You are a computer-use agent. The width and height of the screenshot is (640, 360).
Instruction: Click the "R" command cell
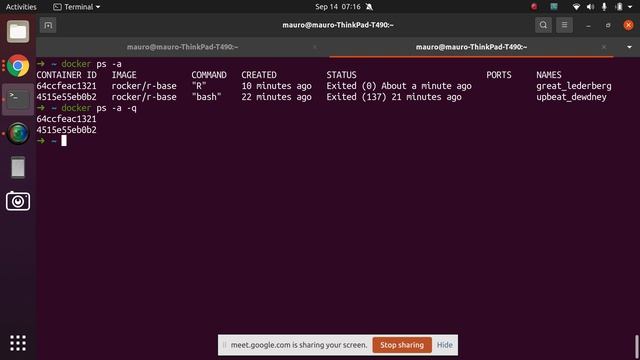click(x=199, y=86)
